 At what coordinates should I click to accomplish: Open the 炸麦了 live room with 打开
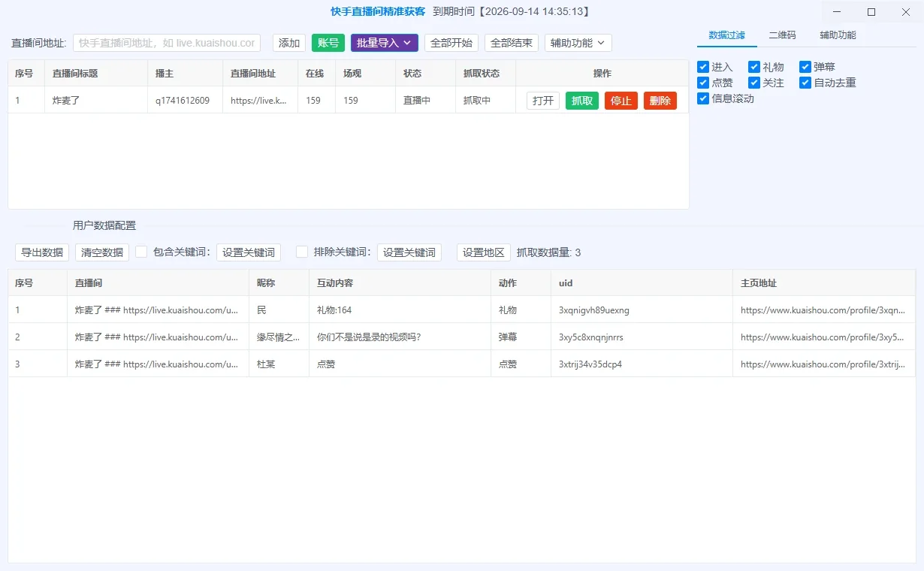[x=543, y=101]
